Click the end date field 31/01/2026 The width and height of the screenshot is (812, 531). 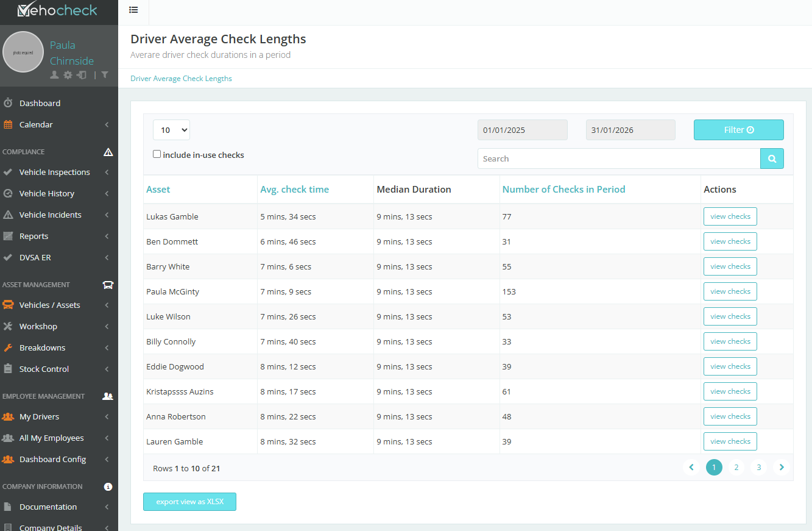pyautogui.click(x=630, y=130)
